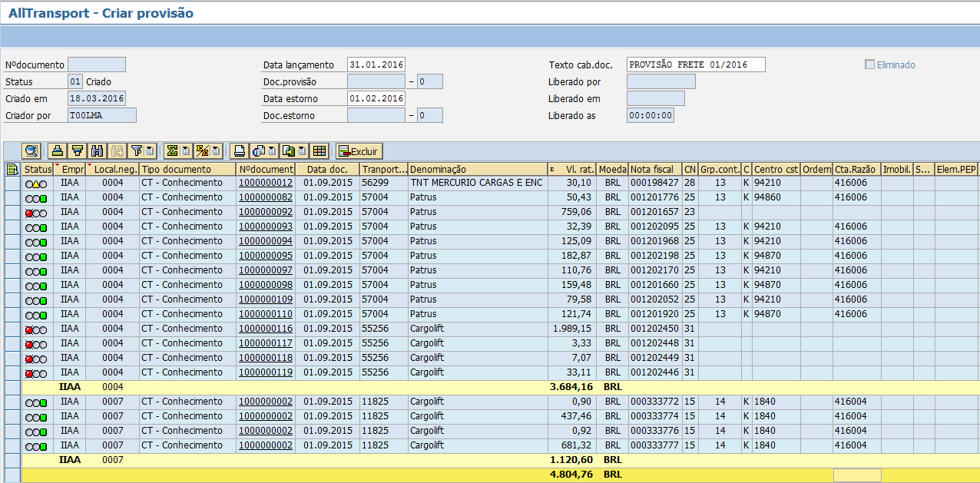Click the change layout grid icon
The height and width of the screenshot is (483, 980).
point(319,151)
